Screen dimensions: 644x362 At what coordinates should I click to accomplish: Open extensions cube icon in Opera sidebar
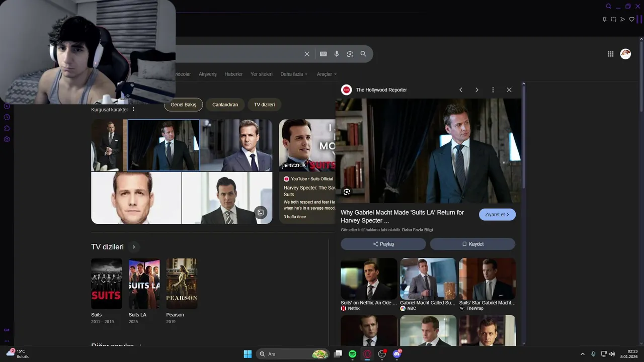tap(7, 128)
